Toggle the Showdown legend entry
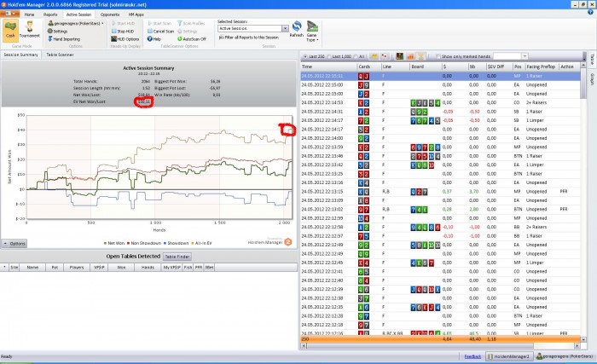 (176, 243)
